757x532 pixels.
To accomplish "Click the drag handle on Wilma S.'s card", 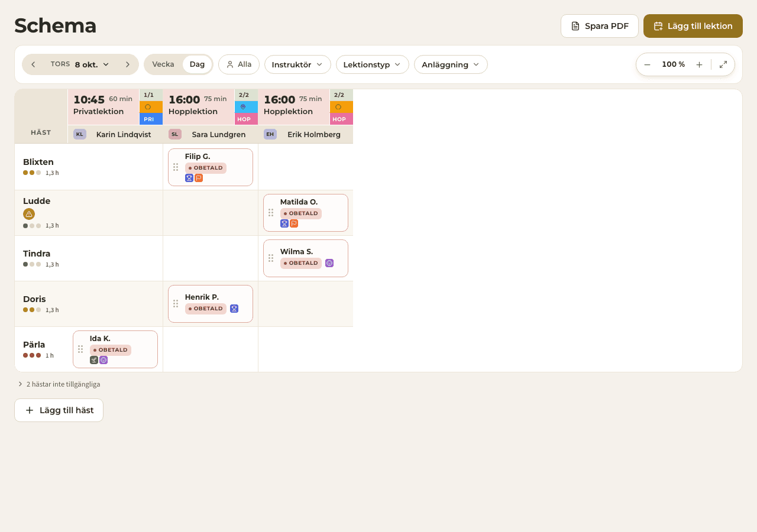I will 271,258.
